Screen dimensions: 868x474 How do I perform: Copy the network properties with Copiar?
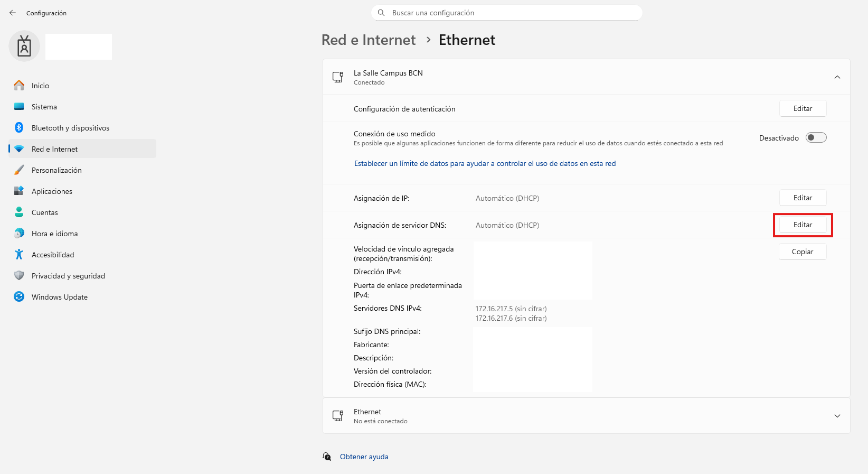coord(803,252)
